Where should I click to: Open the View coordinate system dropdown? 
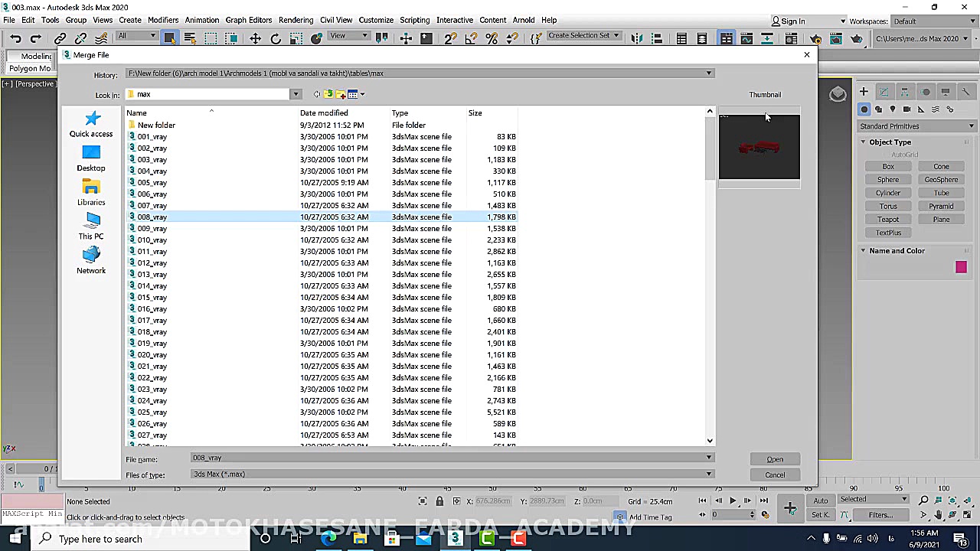(x=348, y=36)
